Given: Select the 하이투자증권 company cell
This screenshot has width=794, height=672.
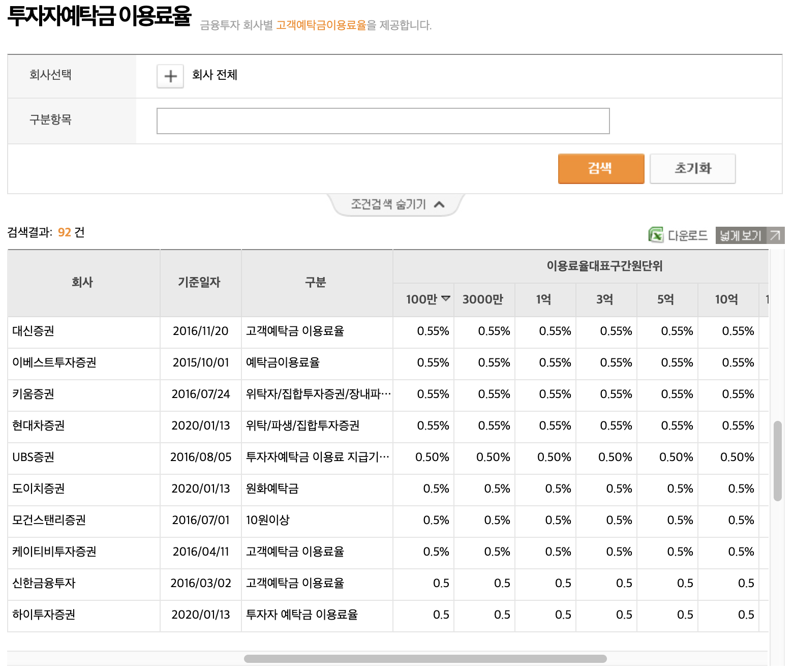Looking at the screenshot, I should pyautogui.click(x=83, y=615).
